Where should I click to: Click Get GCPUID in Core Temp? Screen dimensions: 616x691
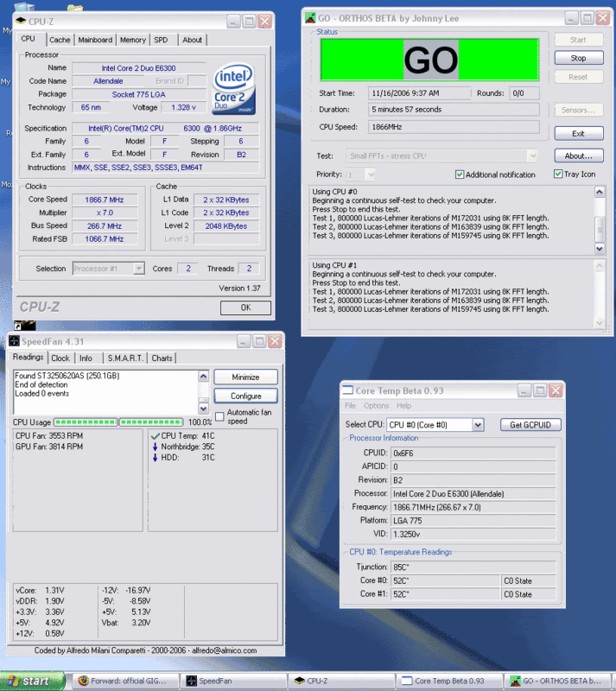point(530,425)
